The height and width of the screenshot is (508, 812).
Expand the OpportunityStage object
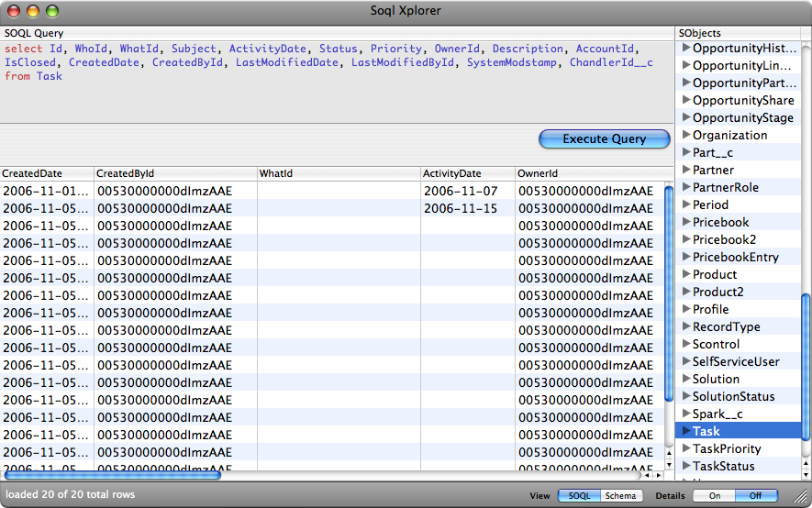click(x=686, y=116)
